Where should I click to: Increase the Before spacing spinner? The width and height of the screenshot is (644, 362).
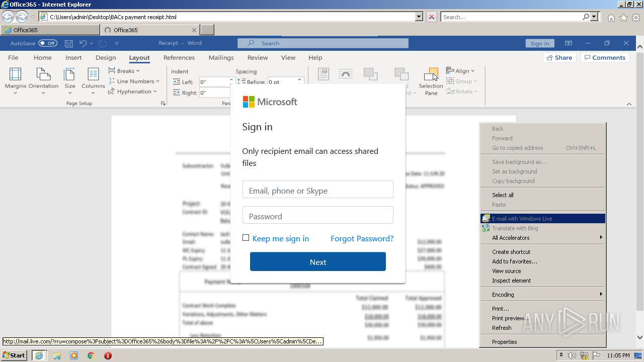(299, 79)
